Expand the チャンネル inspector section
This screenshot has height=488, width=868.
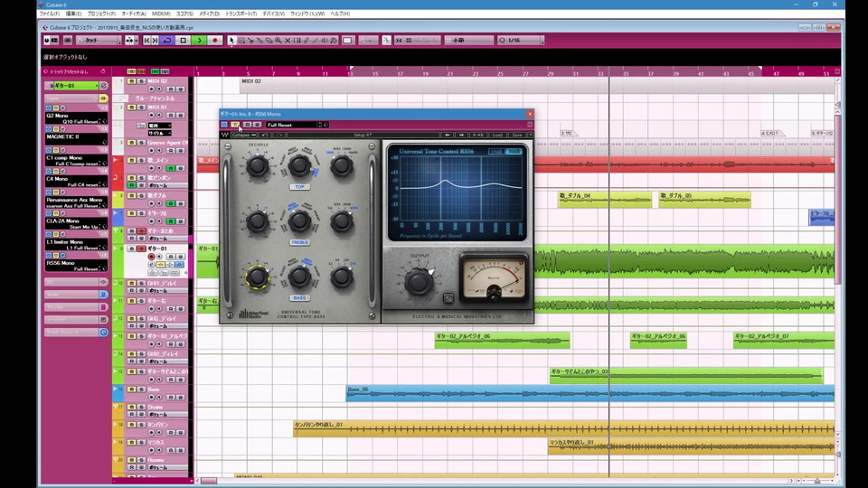coord(76,306)
